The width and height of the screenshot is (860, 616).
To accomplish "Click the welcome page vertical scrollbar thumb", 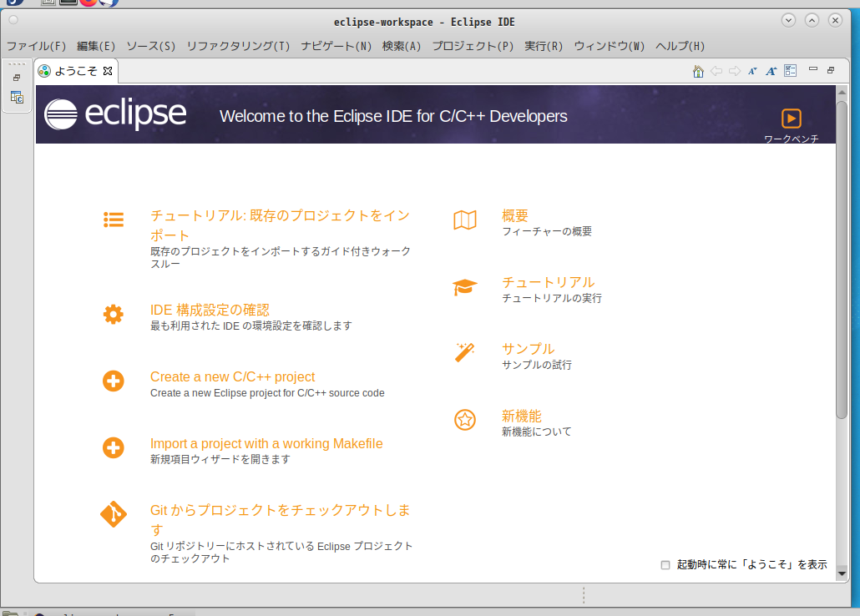I will (842, 260).
